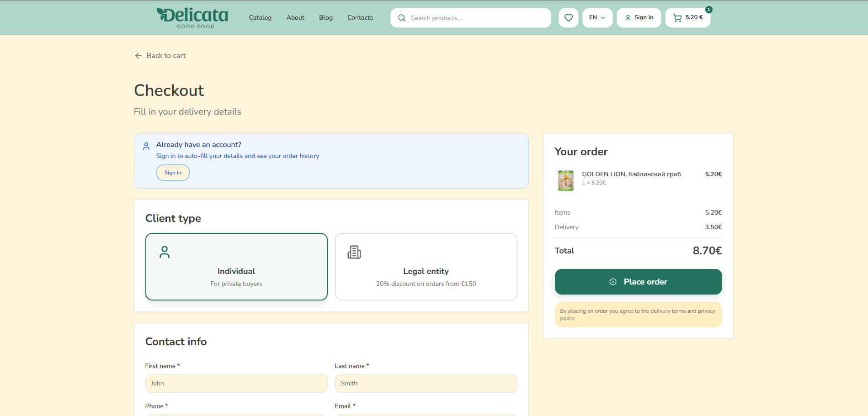
Task: Click the Delicata Good Food logo
Action: [x=192, y=18]
